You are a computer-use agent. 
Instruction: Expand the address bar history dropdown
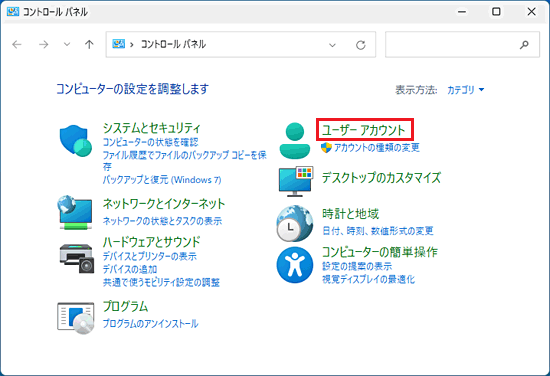pos(332,45)
